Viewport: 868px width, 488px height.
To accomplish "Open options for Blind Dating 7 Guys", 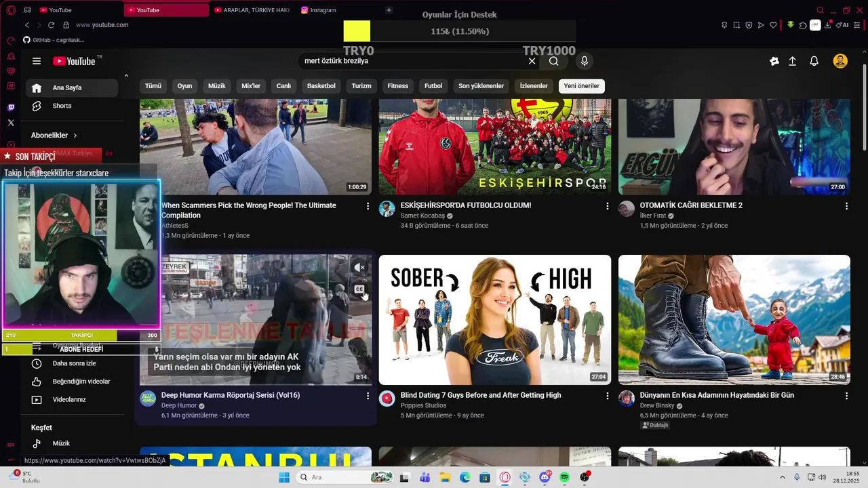I will coord(607,396).
